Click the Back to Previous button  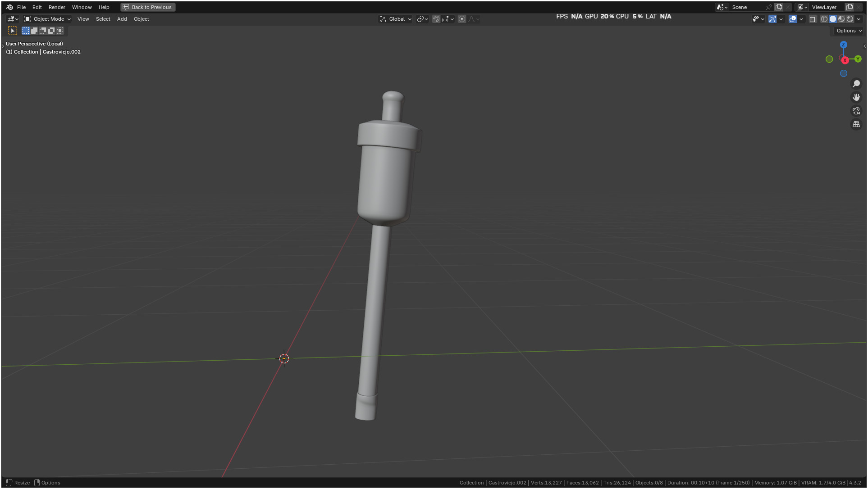[x=148, y=7]
